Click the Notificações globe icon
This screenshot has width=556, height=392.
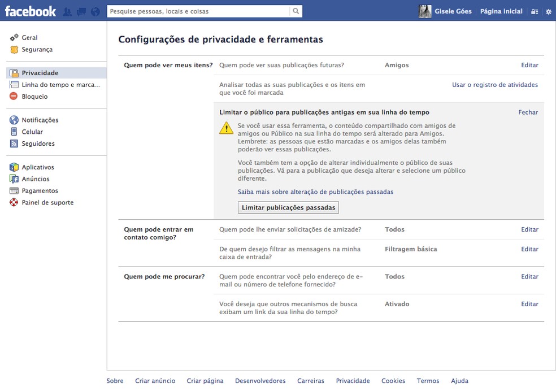[14, 120]
